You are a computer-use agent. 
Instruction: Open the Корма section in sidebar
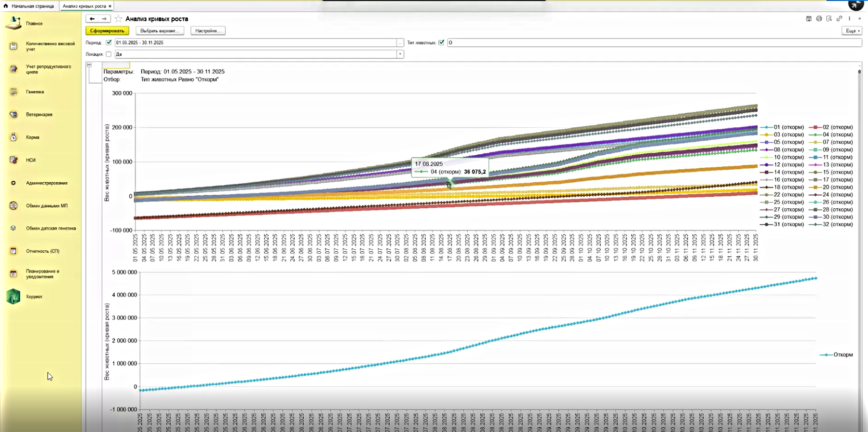(x=32, y=137)
